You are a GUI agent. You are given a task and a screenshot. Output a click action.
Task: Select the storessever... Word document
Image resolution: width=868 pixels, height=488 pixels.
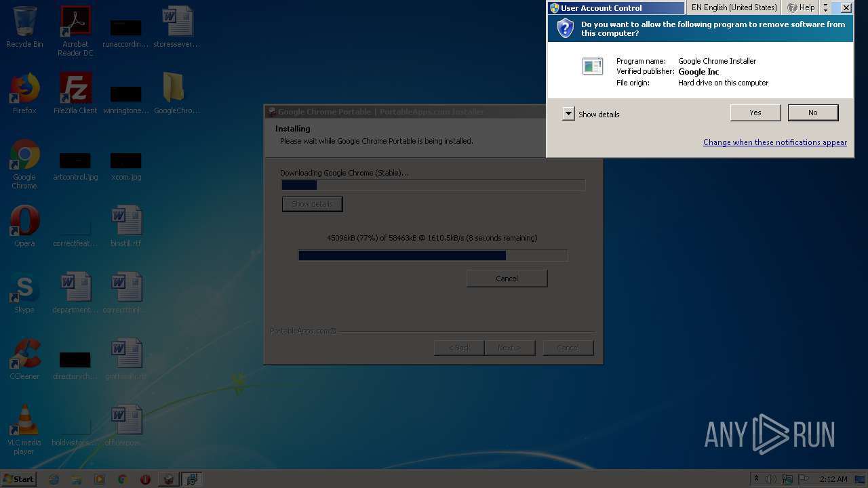pyautogui.click(x=177, y=27)
